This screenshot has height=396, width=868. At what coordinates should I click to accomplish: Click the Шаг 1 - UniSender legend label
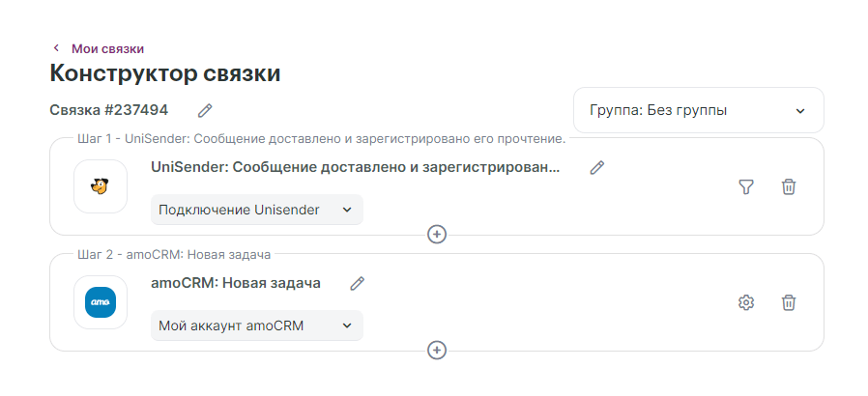click(321, 139)
